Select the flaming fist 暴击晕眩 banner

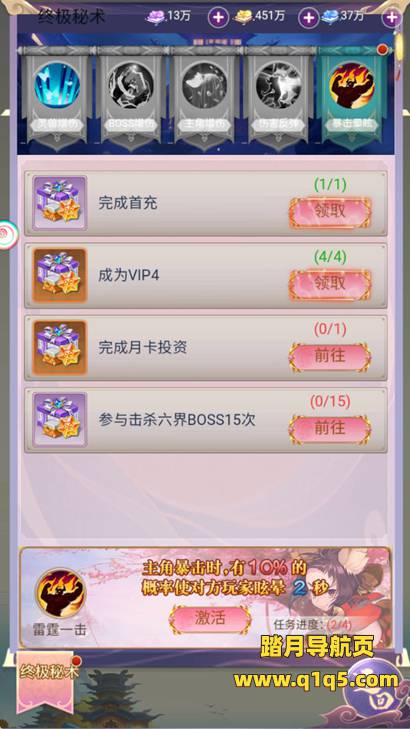[352, 97]
